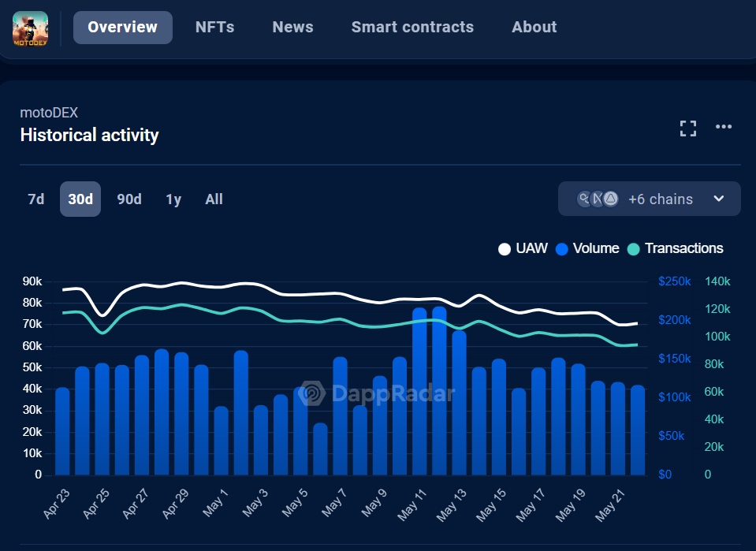Click the chevron arrow on chains selector
The height and width of the screenshot is (551, 756).
coord(719,199)
